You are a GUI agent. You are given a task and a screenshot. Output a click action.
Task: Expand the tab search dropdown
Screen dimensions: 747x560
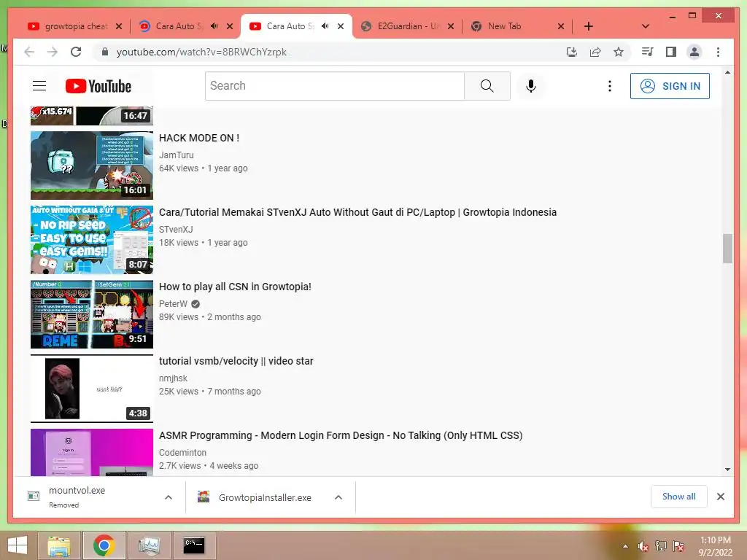[646, 26]
